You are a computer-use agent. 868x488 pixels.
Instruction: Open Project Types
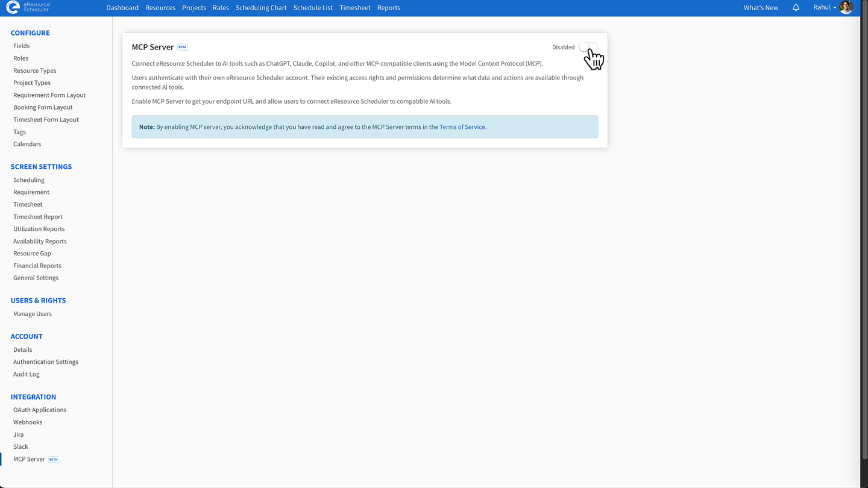[x=32, y=83]
